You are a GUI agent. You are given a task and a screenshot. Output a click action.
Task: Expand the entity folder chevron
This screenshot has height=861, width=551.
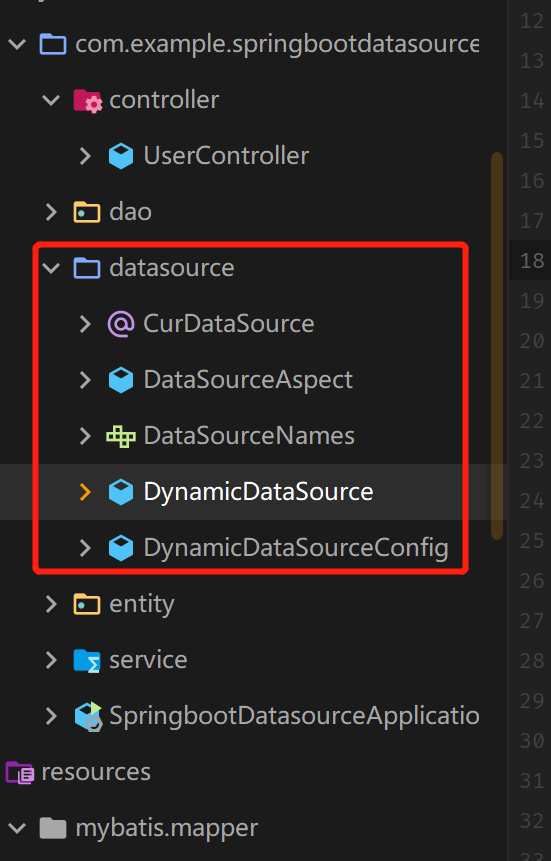(51, 604)
